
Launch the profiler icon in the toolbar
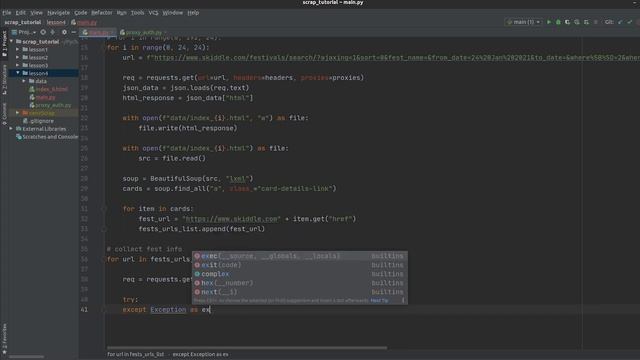point(577,22)
